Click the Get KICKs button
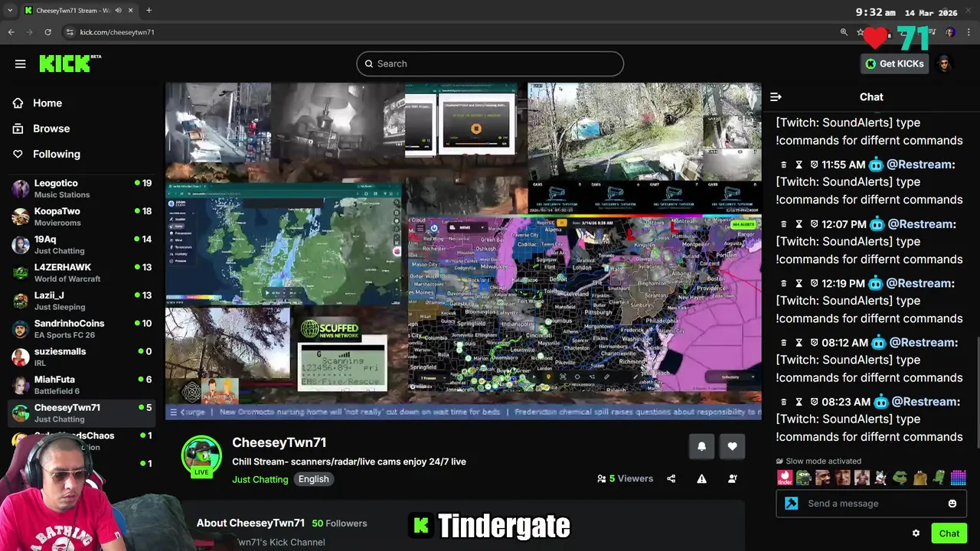Viewport: 980px width, 551px height. (894, 64)
